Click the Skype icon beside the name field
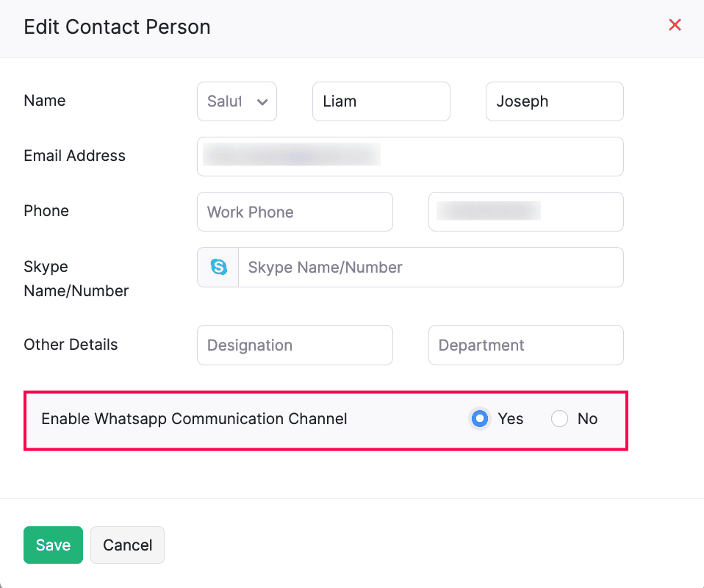Screen dimensions: 704x588 pos(218,267)
